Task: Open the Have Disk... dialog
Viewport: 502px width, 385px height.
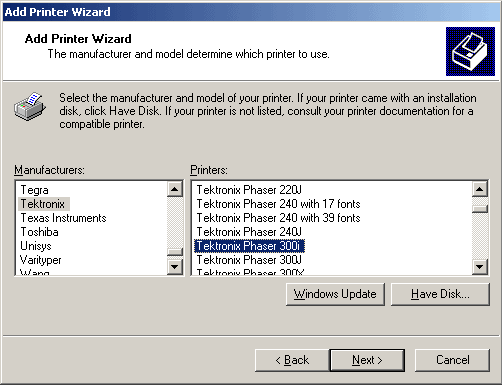Action: point(440,294)
